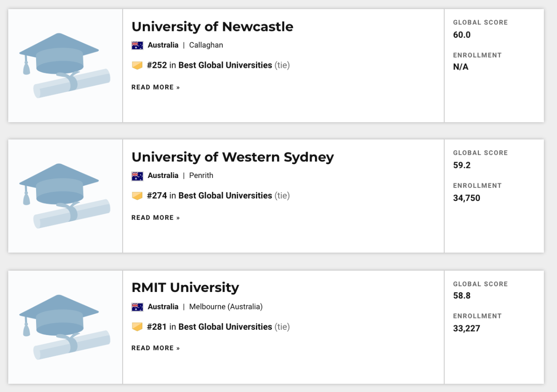Open the University of Western Sydney title link
This screenshot has height=392, width=557.
point(232,157)
